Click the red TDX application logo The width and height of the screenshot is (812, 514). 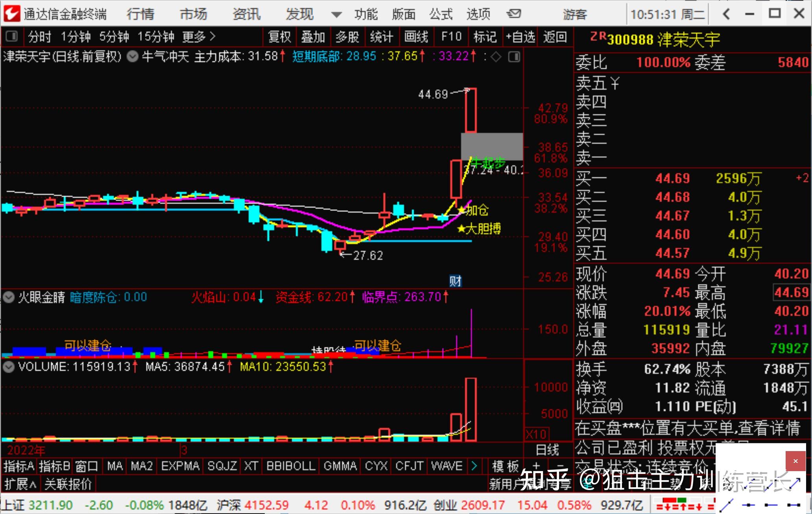11,13
